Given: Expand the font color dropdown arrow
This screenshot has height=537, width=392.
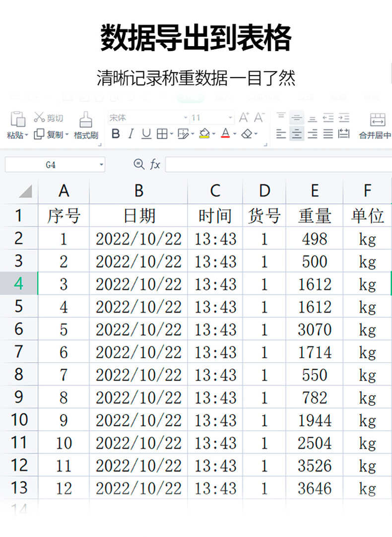Looking at the screenshot, I should [235, 134].
